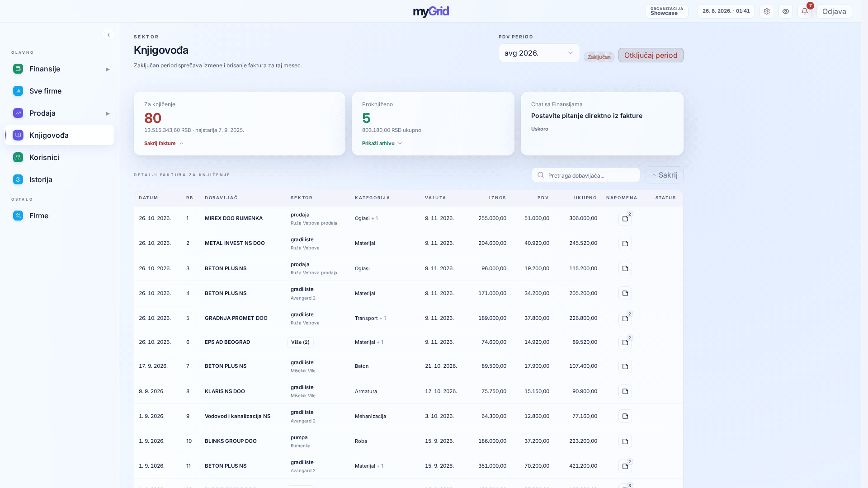Open note icon for Vodovod i kanalizacija NS

click(x=625, y=416)
